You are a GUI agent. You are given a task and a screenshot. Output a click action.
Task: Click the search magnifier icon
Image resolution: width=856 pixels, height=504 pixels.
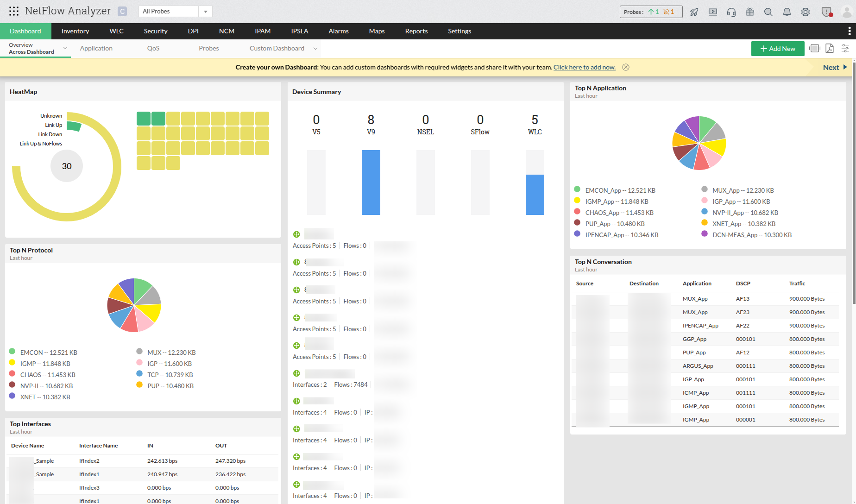pyautogui.click(x=768, y=12)
